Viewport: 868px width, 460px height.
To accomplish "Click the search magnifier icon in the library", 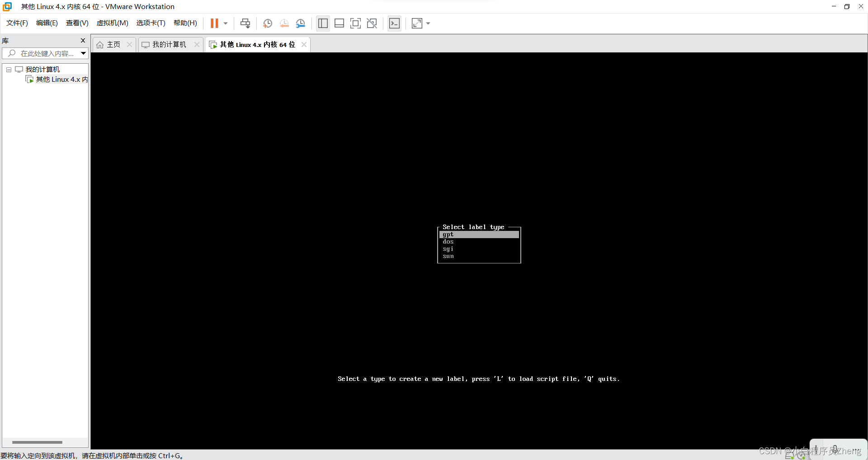I will pyautogui.click(x=12, y=53).
